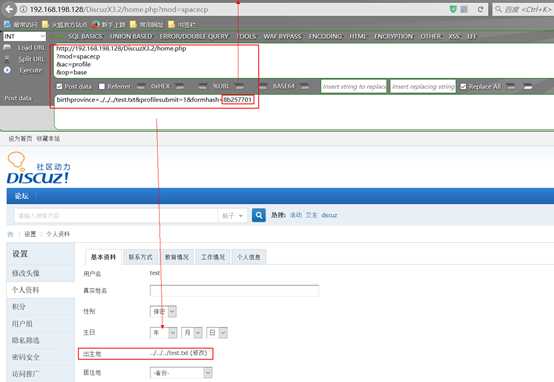Viewport: 554px width, 382px height.
Task: Expand the birthday year dropdown
Action: pyautogui.click(x=164, y=333)
